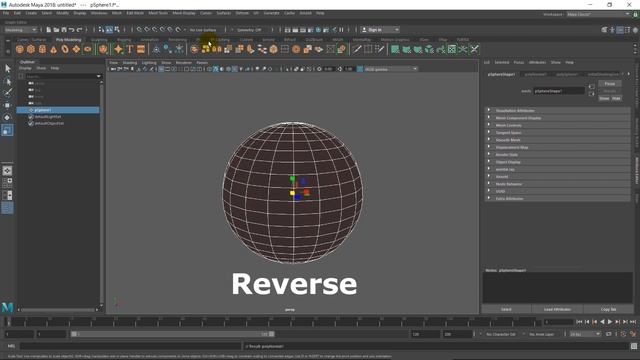This screenshot has width=640, height=360.
Task: Create a polygon cylinder from the shelf
Action: 42,49
